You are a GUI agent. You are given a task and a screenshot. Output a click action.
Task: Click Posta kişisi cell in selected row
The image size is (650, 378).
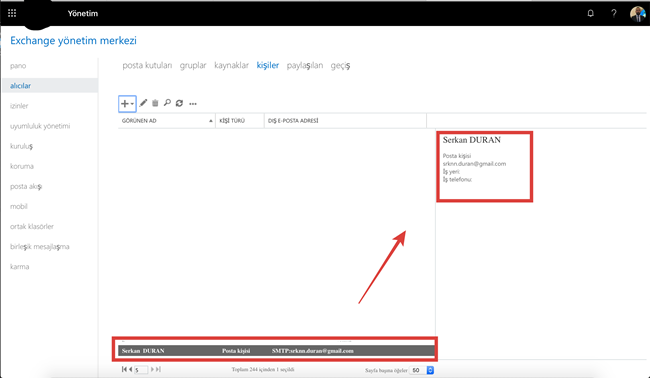pyautogui.click(x=236, y=351)
